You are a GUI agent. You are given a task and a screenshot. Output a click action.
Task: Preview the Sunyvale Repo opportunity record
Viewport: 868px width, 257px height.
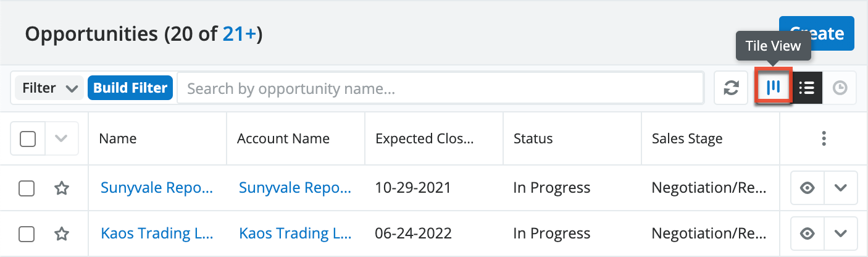click(x=807, y=188)
